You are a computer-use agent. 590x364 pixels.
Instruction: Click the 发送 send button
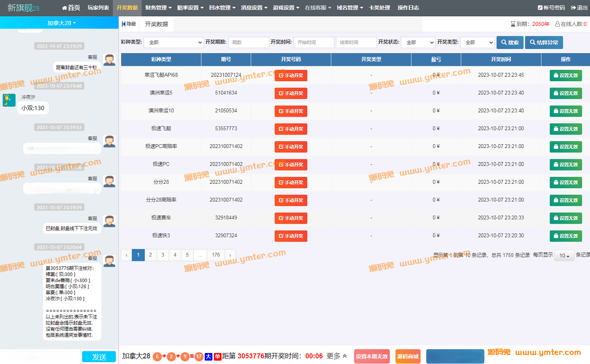99,357
